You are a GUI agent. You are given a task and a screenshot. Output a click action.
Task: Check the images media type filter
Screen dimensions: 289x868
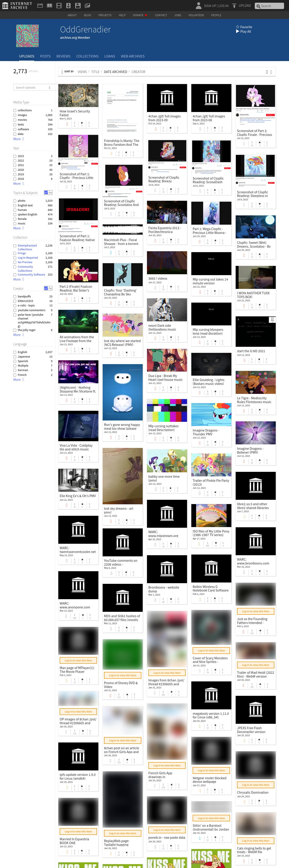(15, 115)
